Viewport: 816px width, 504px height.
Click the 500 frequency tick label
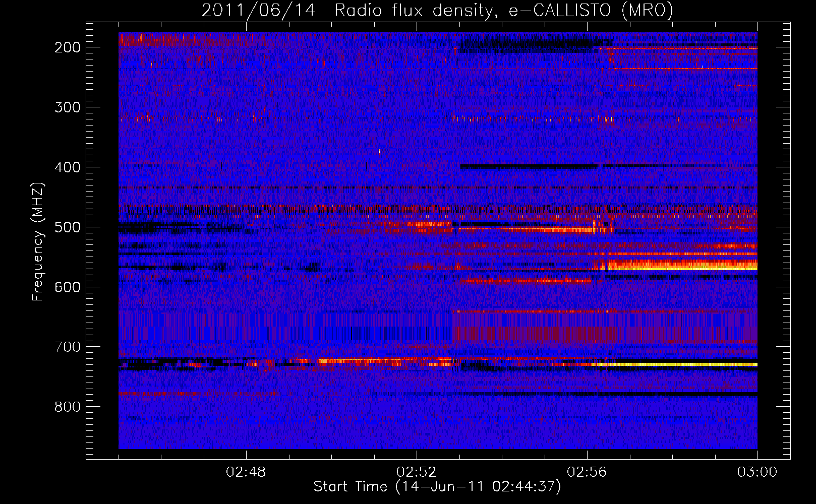[x=68, y=227]
